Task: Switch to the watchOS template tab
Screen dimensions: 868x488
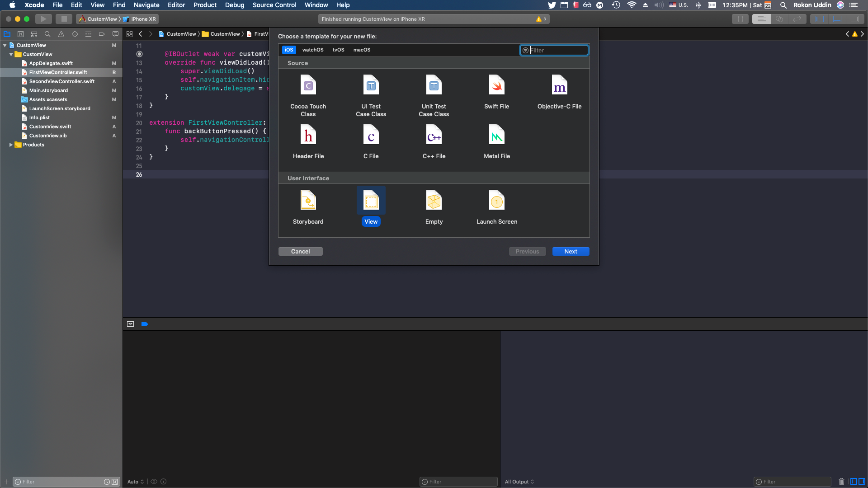Action: pos(313,50)
